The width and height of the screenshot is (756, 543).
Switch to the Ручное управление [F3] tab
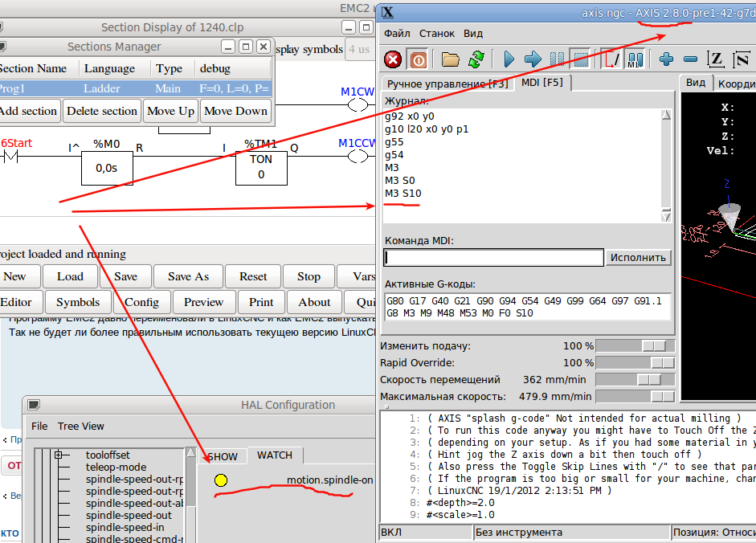[447, 84]
